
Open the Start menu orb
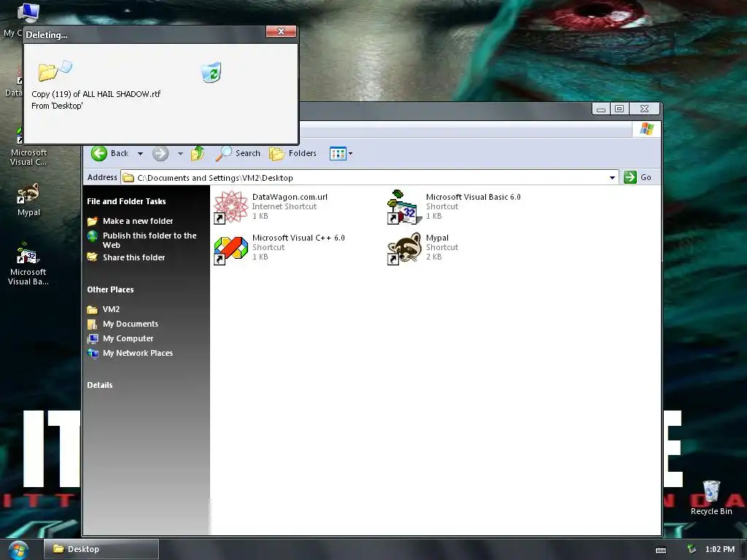coord(18,550)
